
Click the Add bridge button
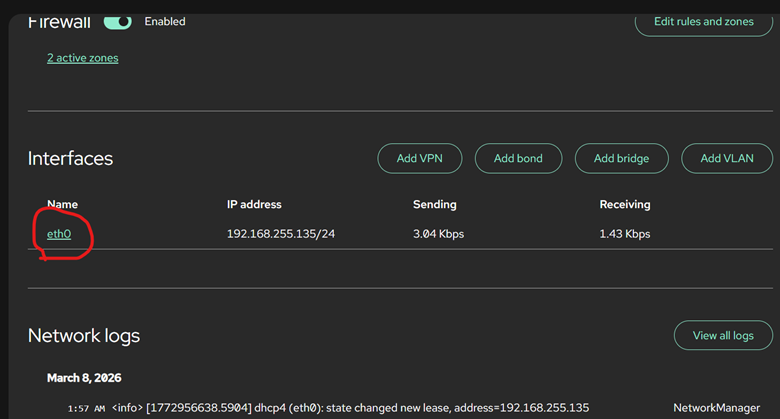pyautogui.click(x=621, y=158)
